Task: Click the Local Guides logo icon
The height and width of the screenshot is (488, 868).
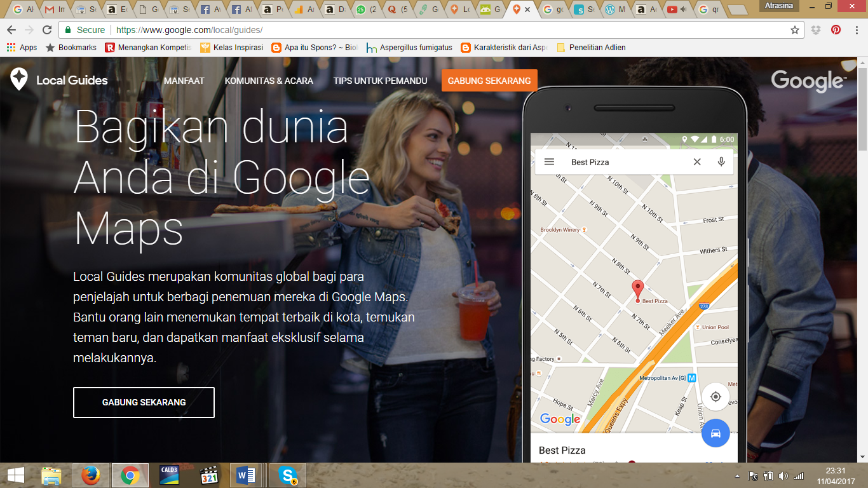Action: (x=18, y=79)
